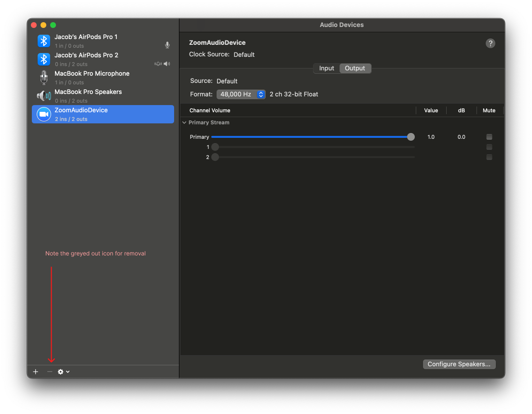
Task: Click the Clock Source 'Default' value
Action: coord(244,54)
